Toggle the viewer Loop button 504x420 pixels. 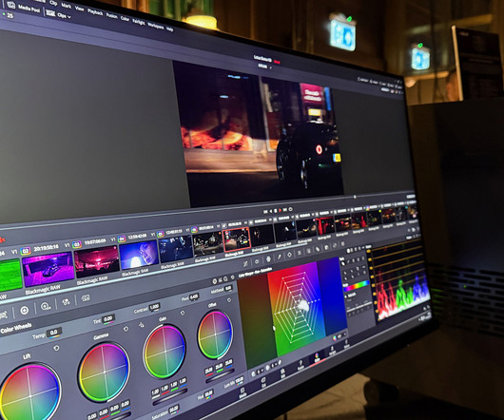[x=291, y=209]
